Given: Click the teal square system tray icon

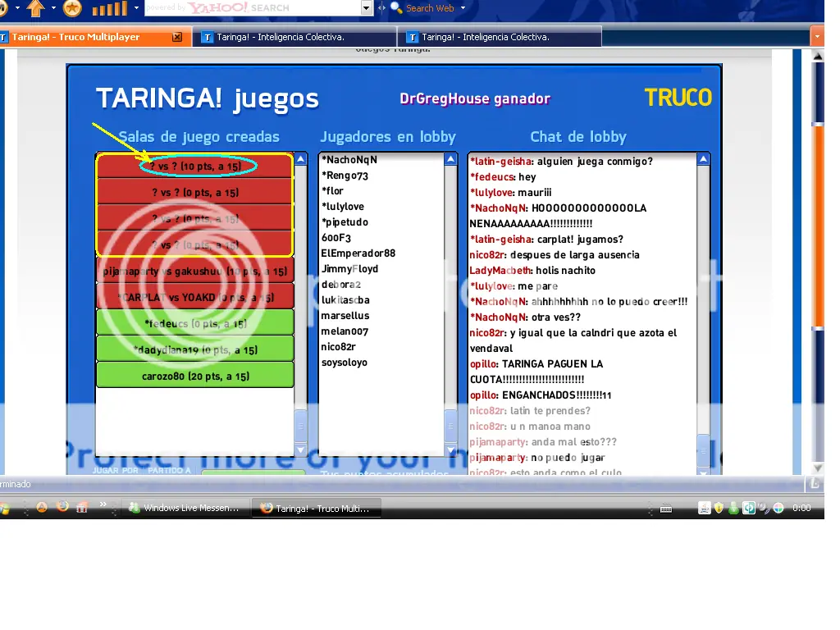Looking at the screenshot, I should (x=748, y=508).
